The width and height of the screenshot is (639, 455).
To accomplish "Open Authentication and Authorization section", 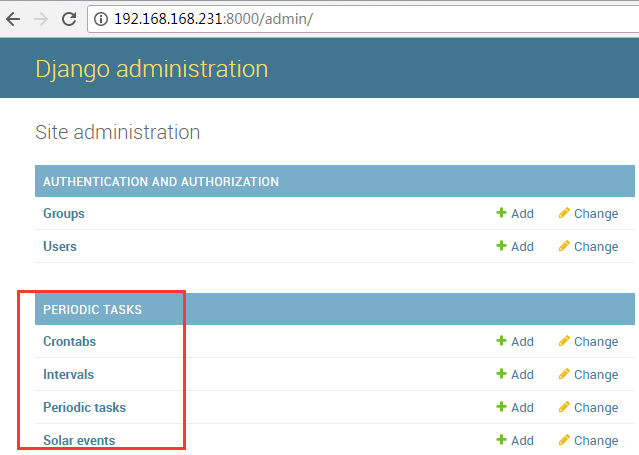I will coord(161,181).
